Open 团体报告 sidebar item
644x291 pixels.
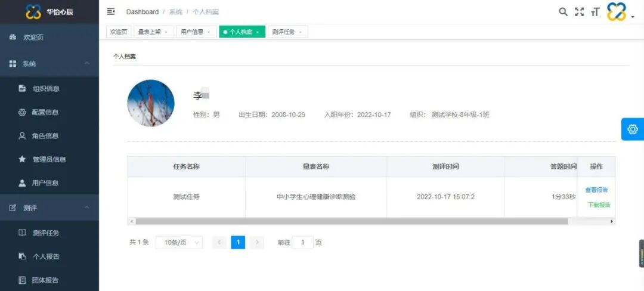coord(49,280)
